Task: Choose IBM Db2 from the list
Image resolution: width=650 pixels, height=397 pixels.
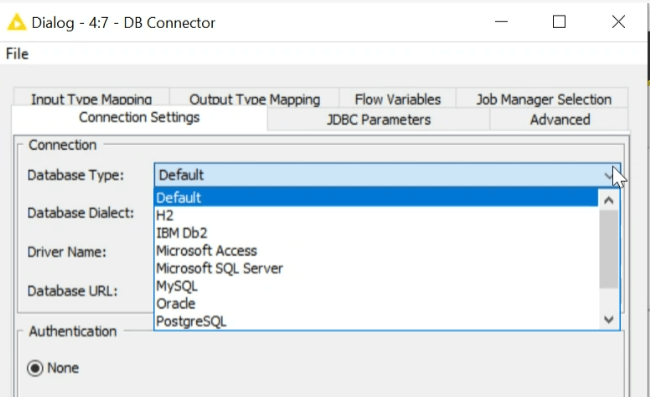Action: pos(376,233)
